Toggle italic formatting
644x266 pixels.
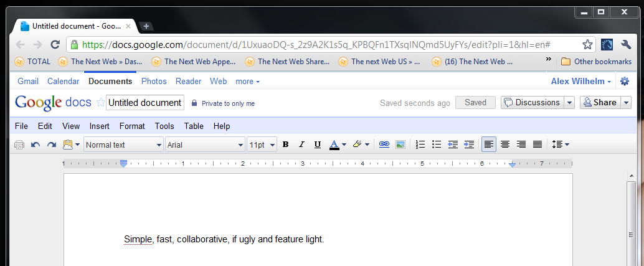[x=301, y=145]
